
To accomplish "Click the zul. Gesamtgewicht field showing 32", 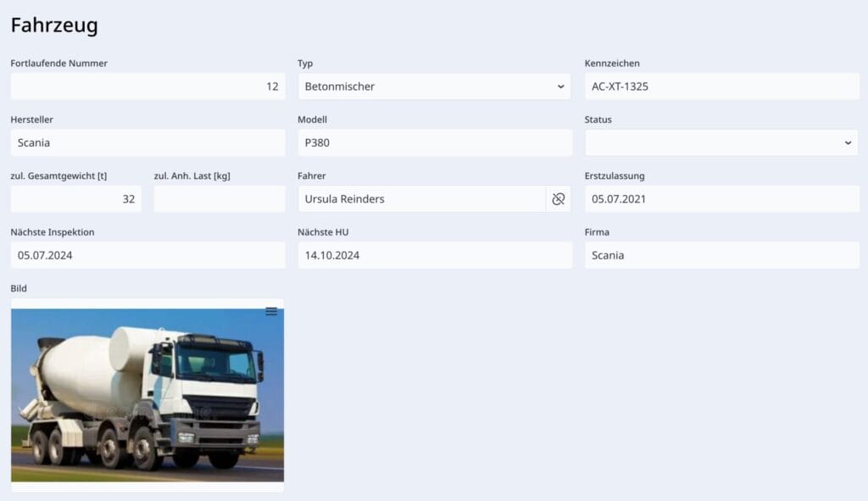I will (75, 198).
